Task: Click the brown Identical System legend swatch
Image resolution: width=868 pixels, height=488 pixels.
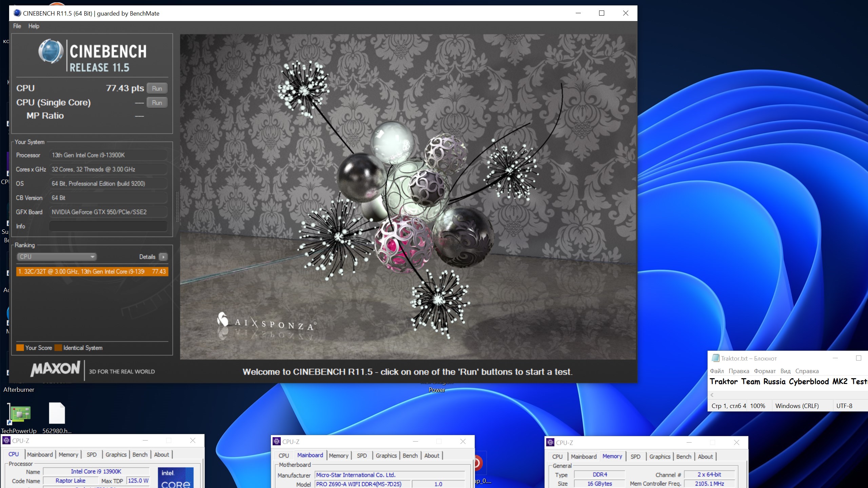Action: (58, 348)
